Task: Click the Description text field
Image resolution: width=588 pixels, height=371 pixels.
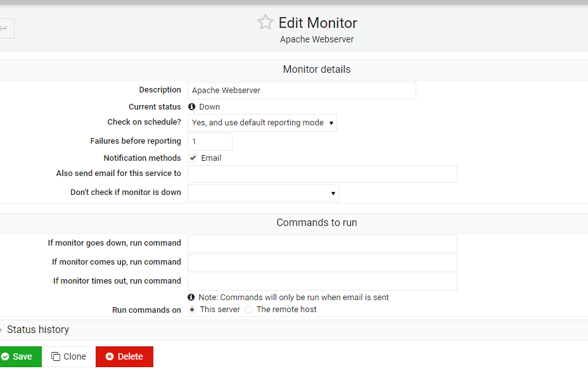Action: point(302,91)
